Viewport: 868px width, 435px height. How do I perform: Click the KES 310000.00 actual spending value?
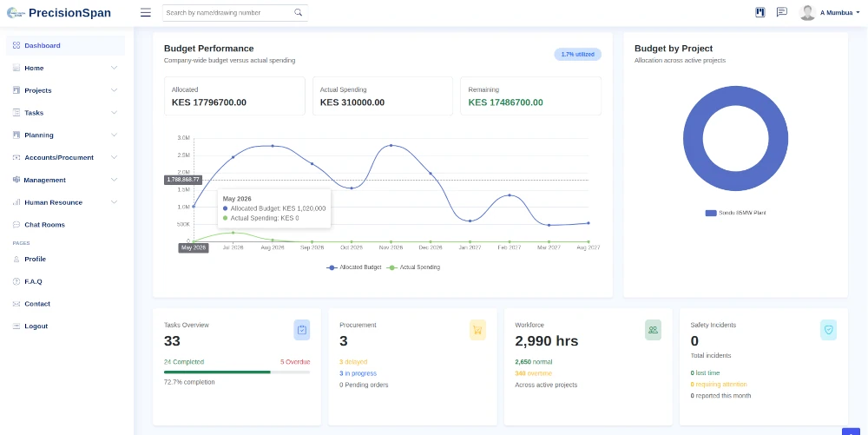pyautogui.click(x=352, y=102)
